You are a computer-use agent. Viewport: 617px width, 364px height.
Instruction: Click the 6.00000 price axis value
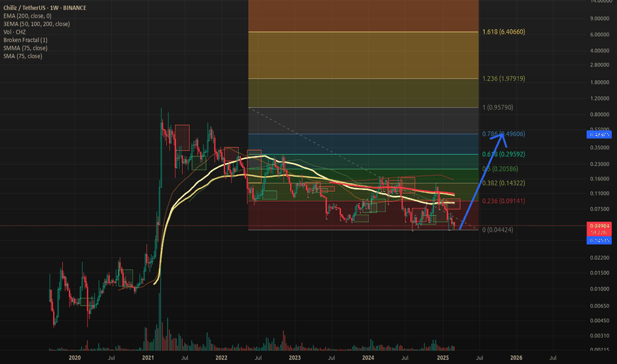[x=600, y=34]
